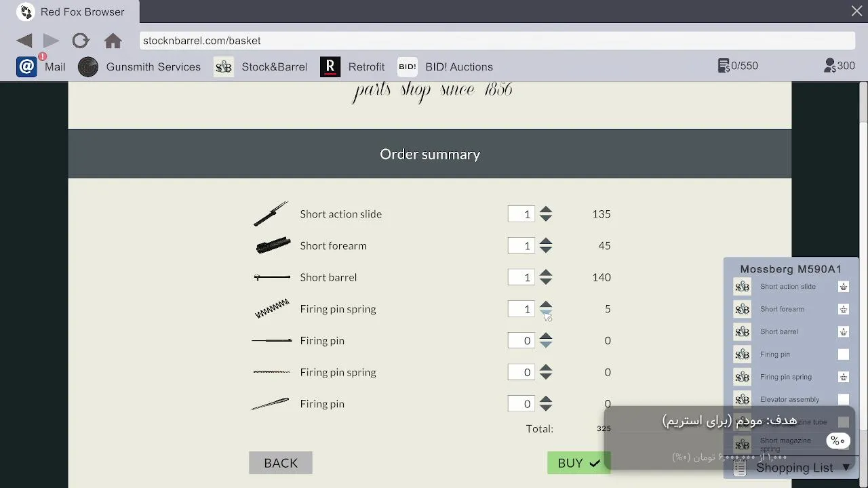This screenshot has height=488, width=868.
Task: Click the basket icon beside Short action slide
Action: [x=844, y=287]
